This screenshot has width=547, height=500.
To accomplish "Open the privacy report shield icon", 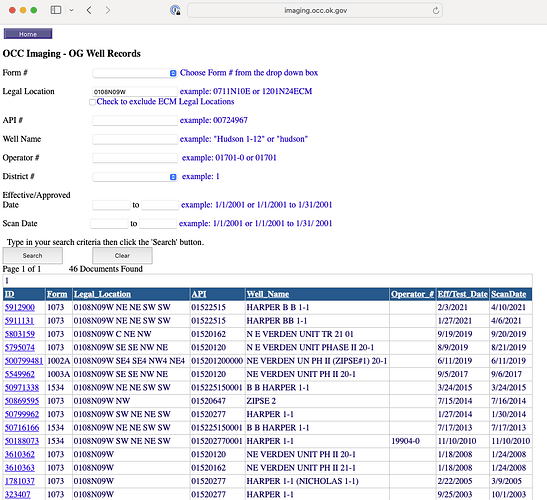I will click(x=175, y=10).
